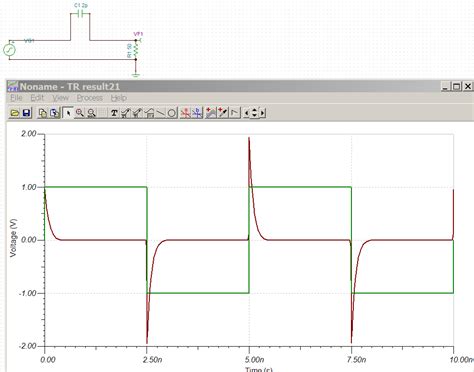Open the Process menu
Screen dimensions: 474x372
90,98
